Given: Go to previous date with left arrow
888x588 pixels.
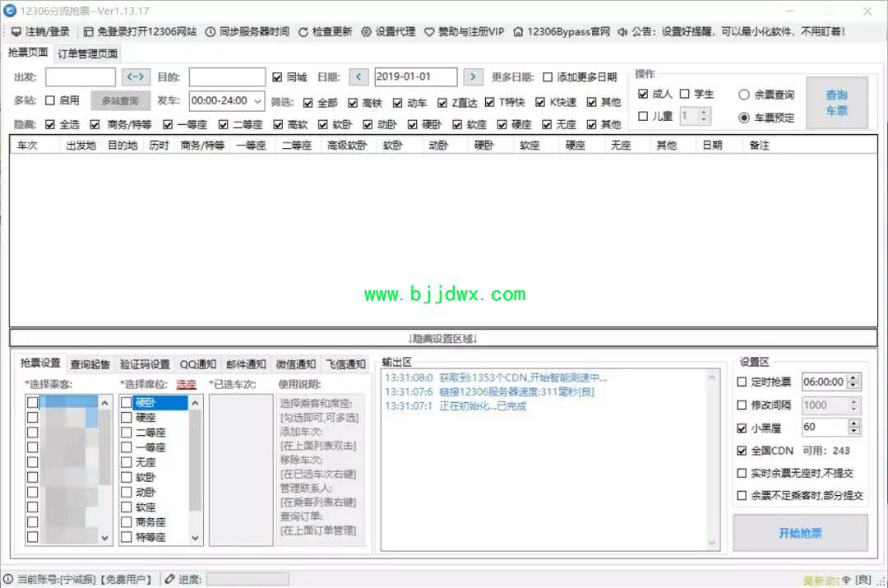Looking at the screenshot, I should tap(358, 76).
